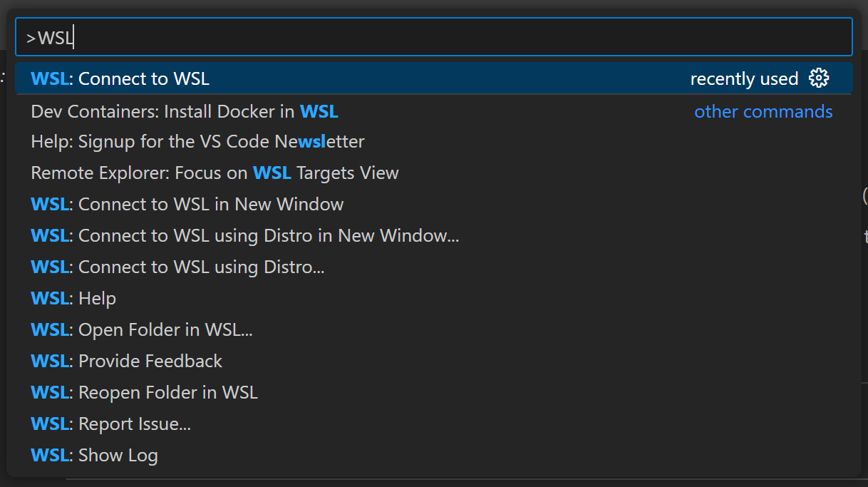Run WSL: Report Issue... command
Image resolution: width=868 pixels, height=487 pixels.
point(111,424)
